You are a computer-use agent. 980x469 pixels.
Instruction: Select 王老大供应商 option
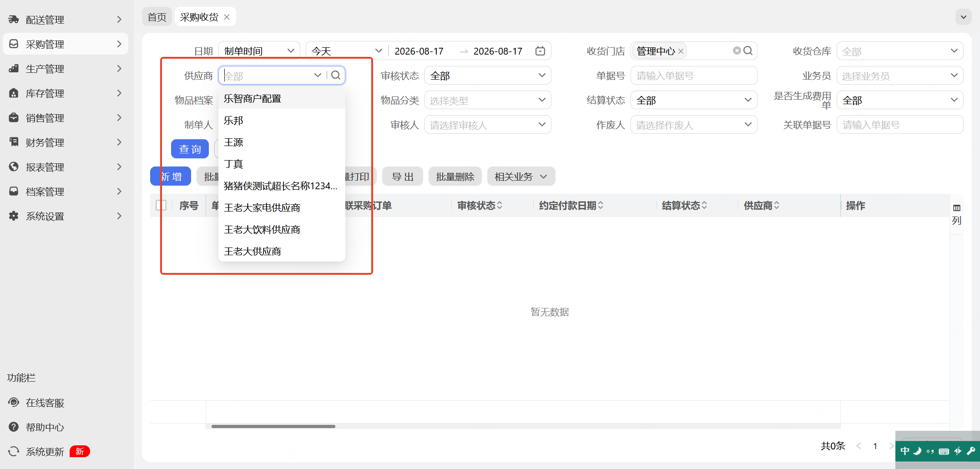[x=282, y=252]
